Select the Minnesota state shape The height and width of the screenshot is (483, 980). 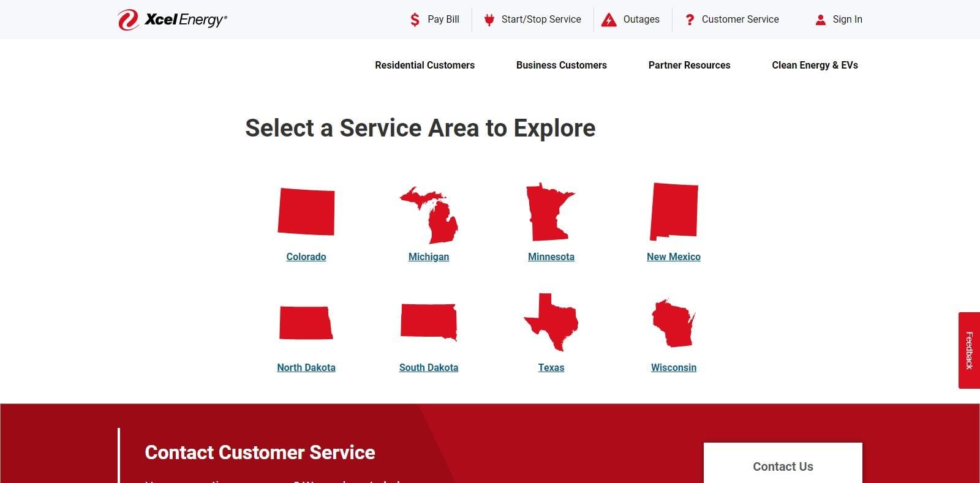coord(551,211)
